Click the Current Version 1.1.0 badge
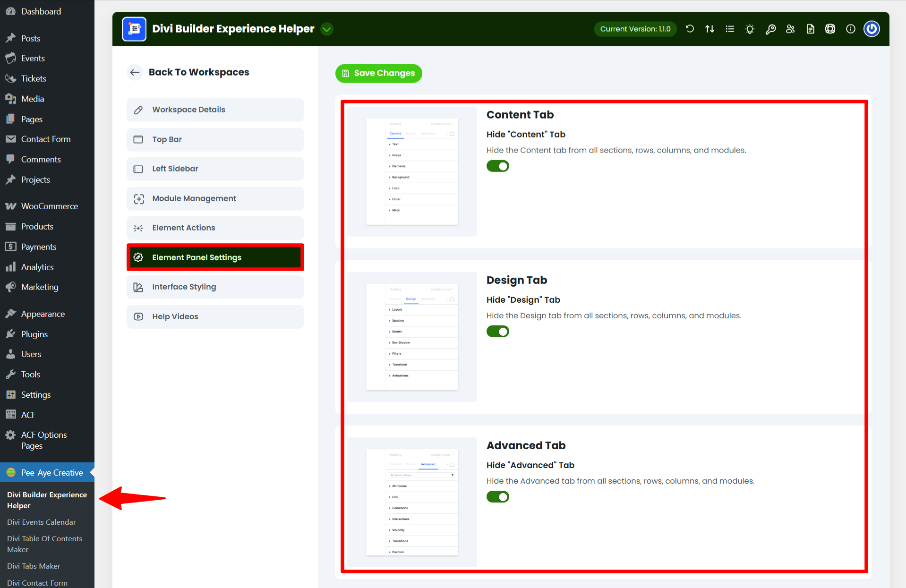Image resolution: width=906 pixels, height=588 pixels. 635,29
